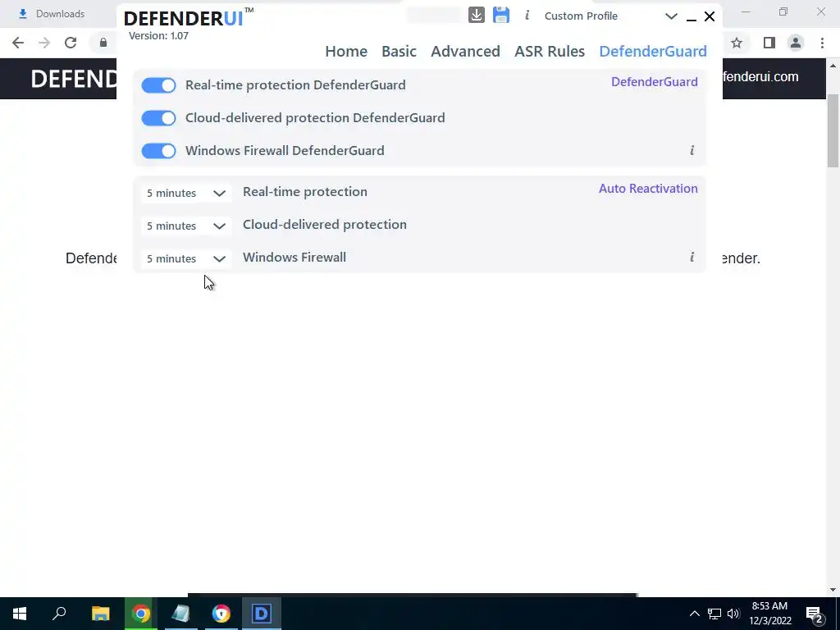Click the Chrome page vertical scrollbar thumb
Screen dimensions: 840x630
(x=833, y=131)
